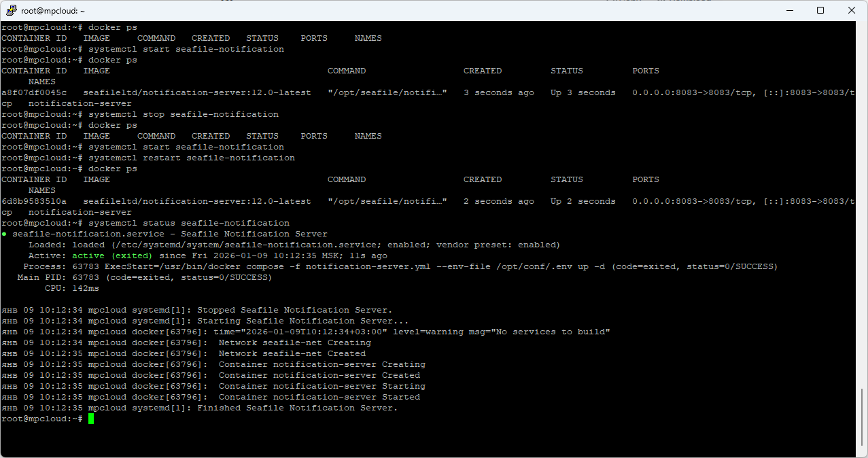Screen dimensions: 868x458
Task: Click "Container notification-server Started" log line
Action: (319, 397)
